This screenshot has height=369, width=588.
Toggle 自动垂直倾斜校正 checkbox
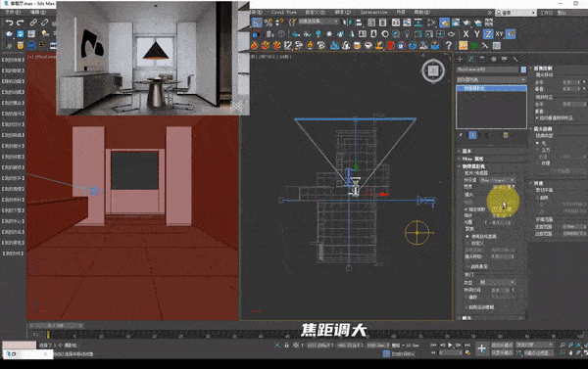pos(537,117)
